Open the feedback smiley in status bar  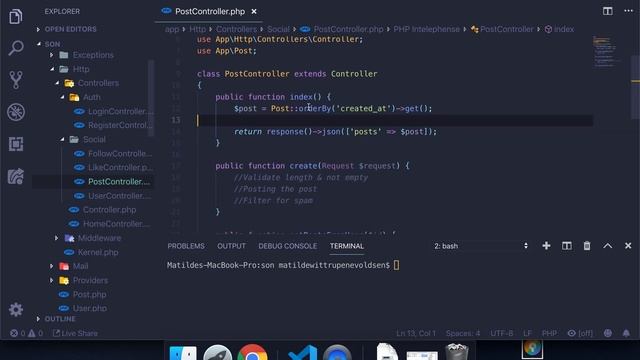608,333
